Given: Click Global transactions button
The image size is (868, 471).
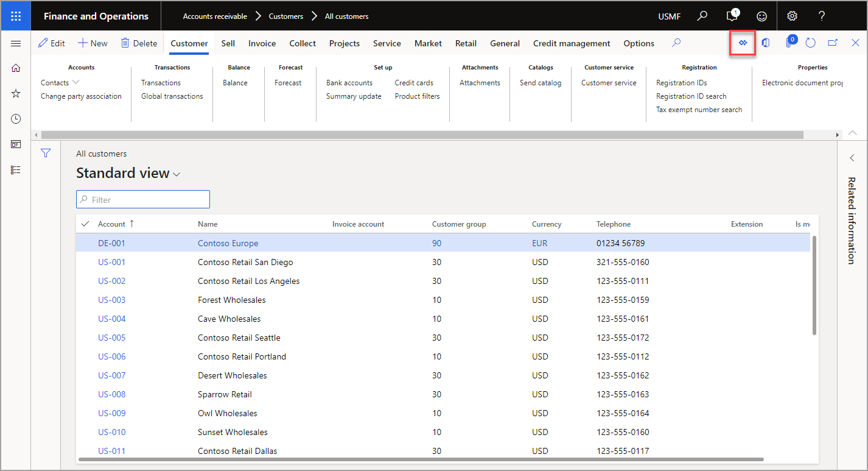Looking at the screenshot, I should tap(172, 96).
